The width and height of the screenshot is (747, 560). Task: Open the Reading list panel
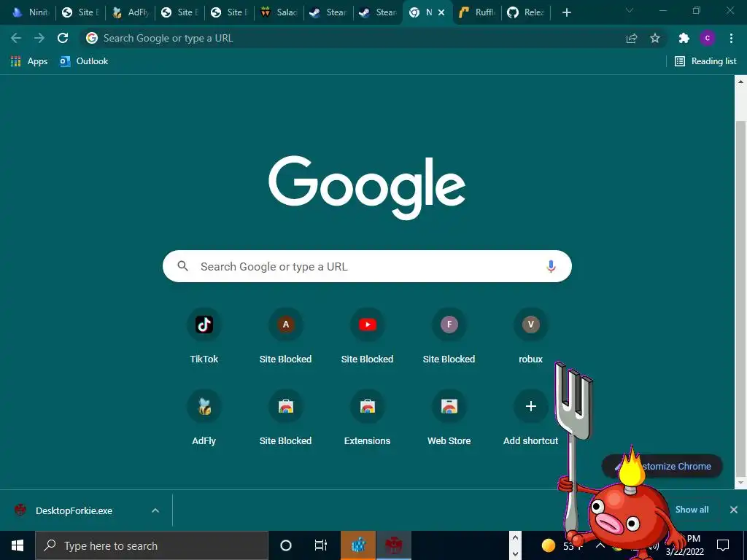pyautogui.click(x=705, y=61)
